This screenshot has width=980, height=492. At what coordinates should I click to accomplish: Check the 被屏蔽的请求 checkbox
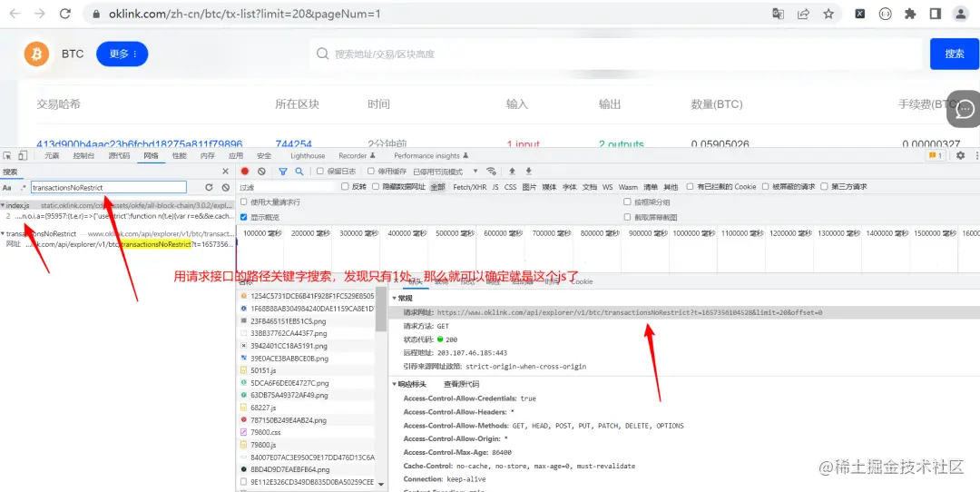(x=766, y=186)
